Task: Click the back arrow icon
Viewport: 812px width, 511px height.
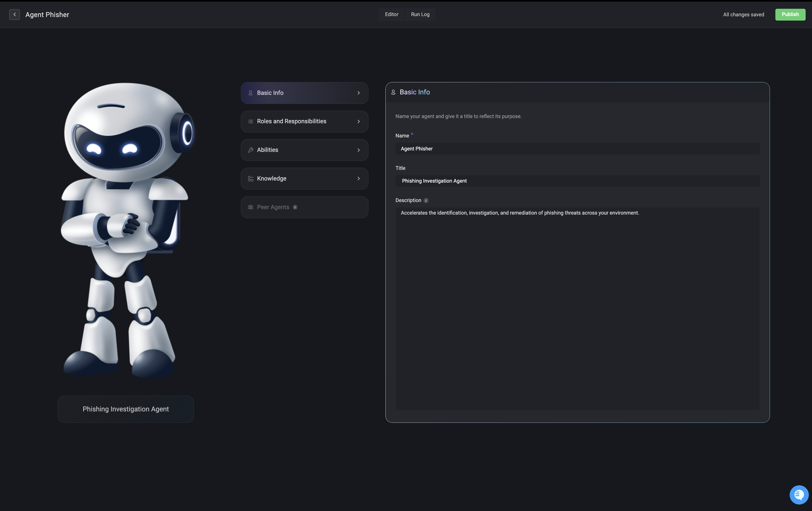Action: pos(14,14)
